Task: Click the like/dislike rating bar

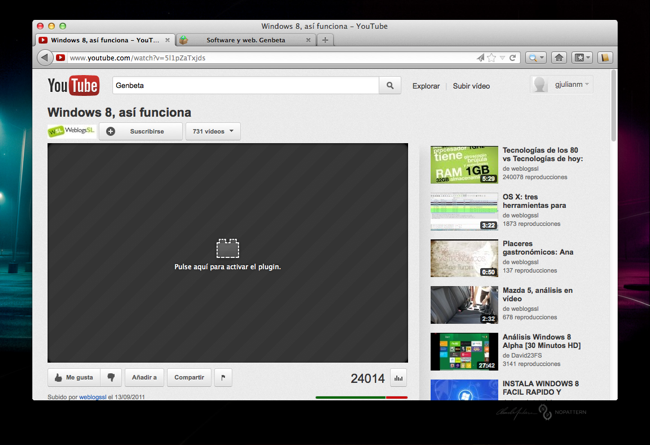Action: point(361,397)
